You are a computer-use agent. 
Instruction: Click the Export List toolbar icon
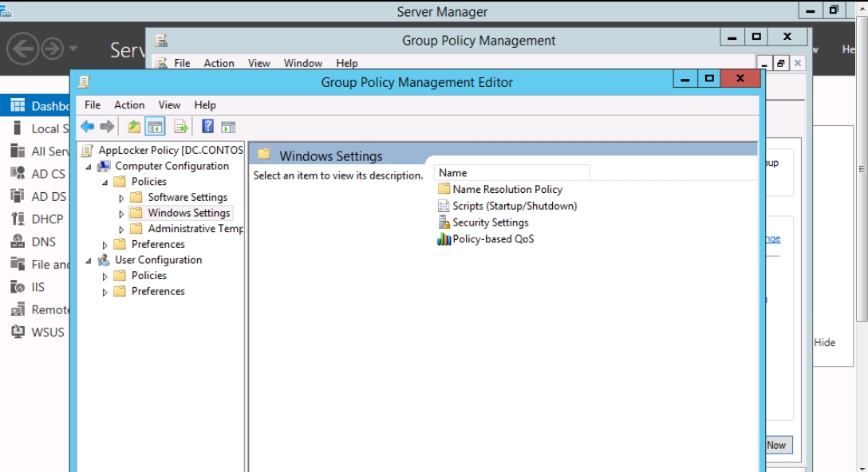pos(181,127)
